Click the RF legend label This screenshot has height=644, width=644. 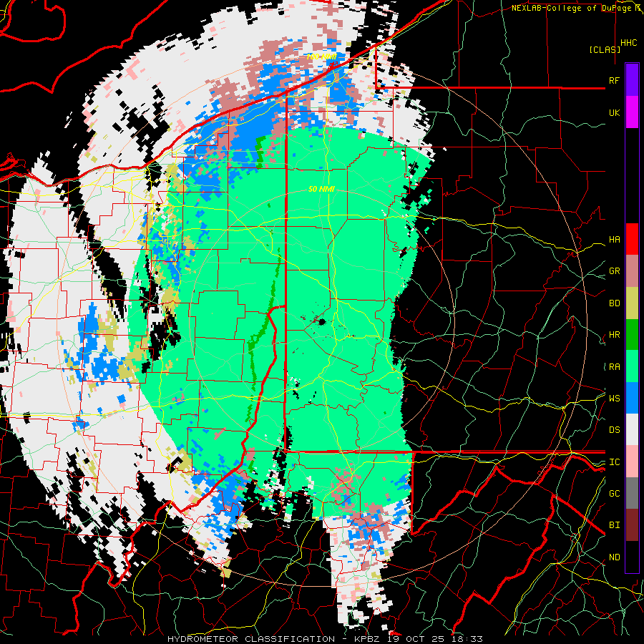pyautogui.click(x=615, y=80)
